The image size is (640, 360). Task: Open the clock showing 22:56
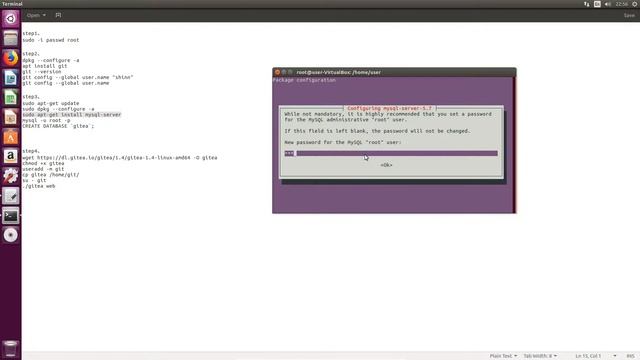tap(622, 4)
